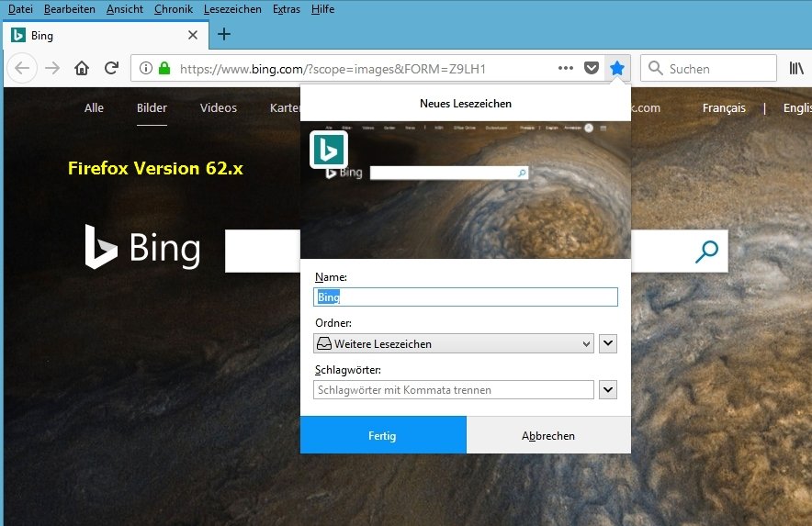Image resolution: width=812 pixels, height=526 pixels.
Task: Close the Bing tab
Action: tap(193, 35)
